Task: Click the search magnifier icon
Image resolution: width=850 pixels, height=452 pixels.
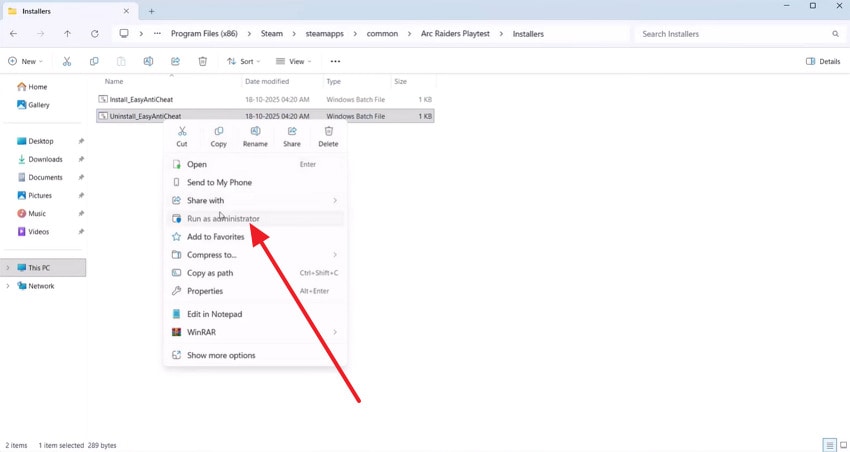Action: [x=835, y=34]
